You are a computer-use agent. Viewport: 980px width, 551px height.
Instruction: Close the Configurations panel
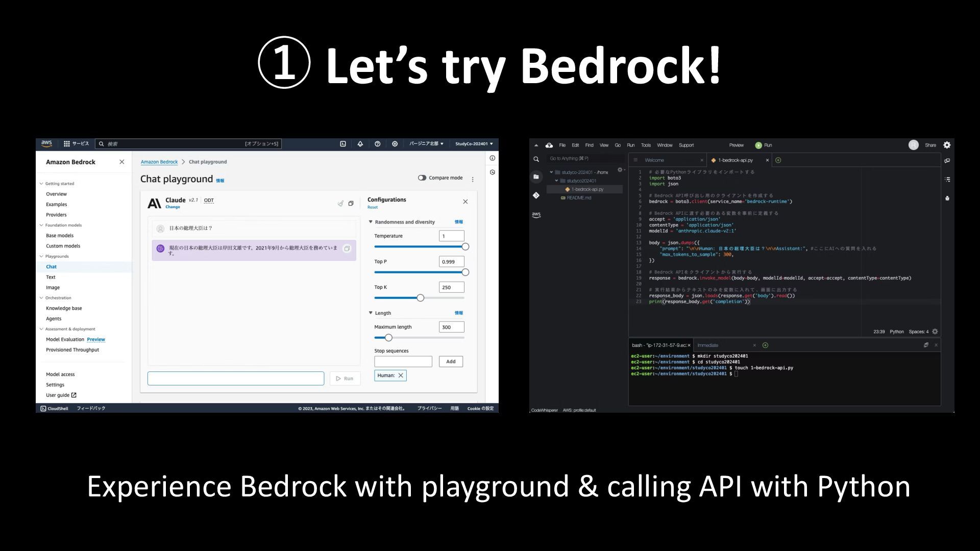(465, 202)
